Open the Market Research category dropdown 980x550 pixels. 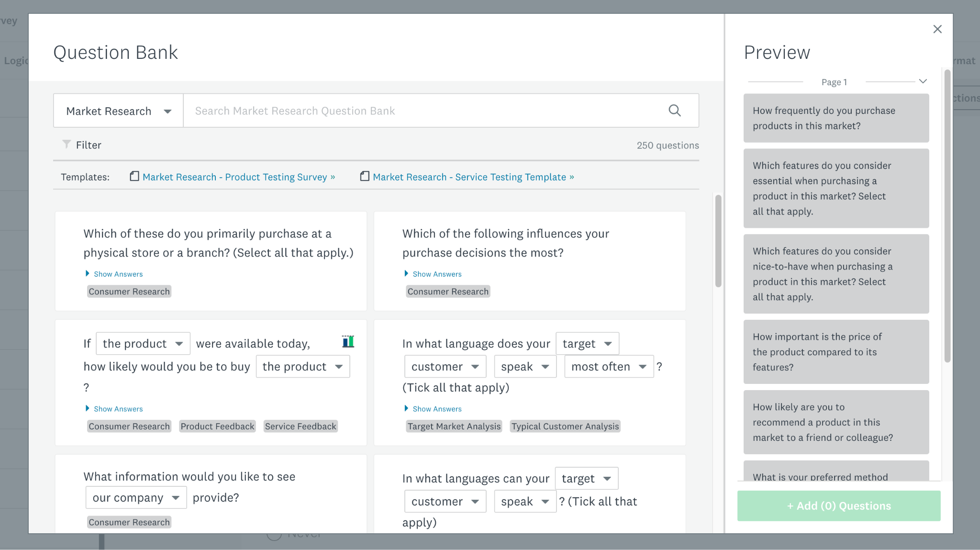point(118,111)
